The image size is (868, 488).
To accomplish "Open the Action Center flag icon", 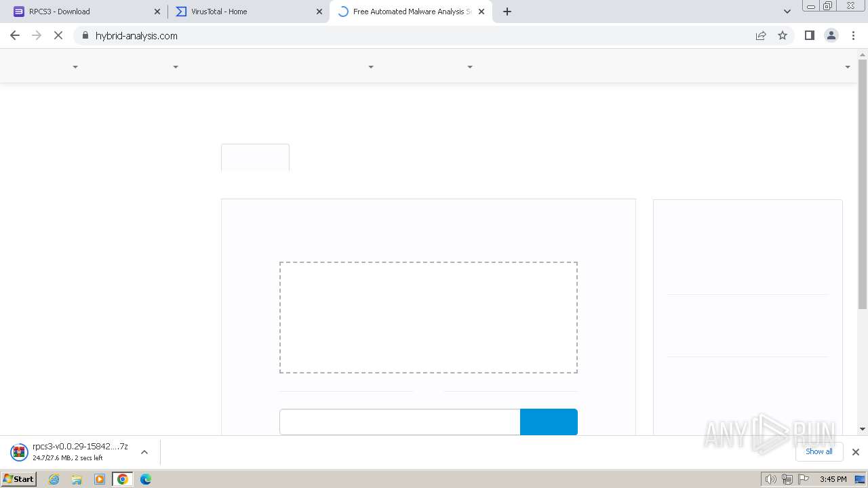I will point(803,479).
